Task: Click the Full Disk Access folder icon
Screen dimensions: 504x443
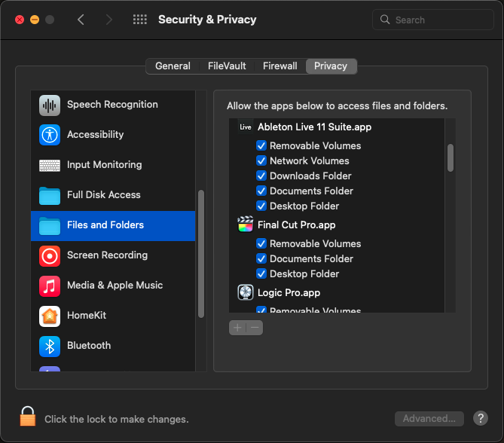Action: [50, 195]
